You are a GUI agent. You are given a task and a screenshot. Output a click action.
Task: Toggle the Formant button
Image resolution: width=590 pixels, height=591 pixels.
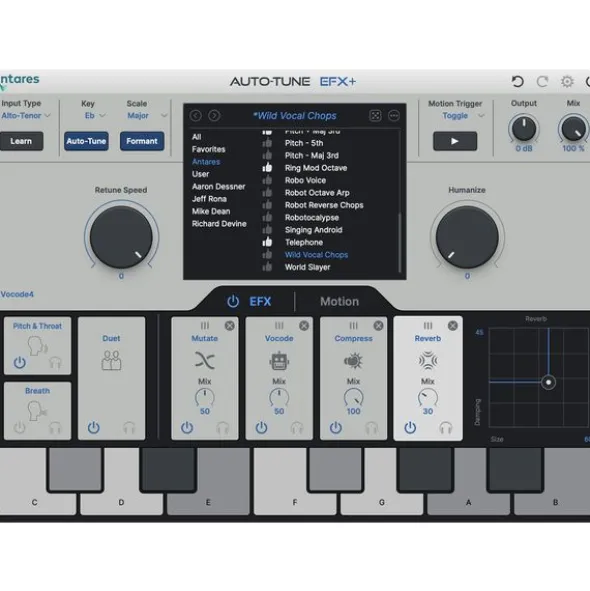tap(142, 141)
